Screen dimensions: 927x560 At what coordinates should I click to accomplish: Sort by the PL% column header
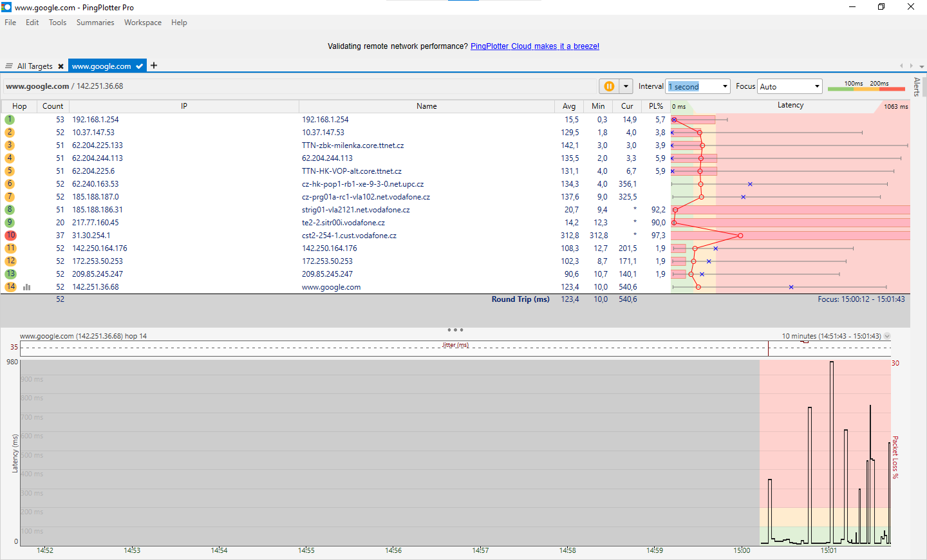655,106
